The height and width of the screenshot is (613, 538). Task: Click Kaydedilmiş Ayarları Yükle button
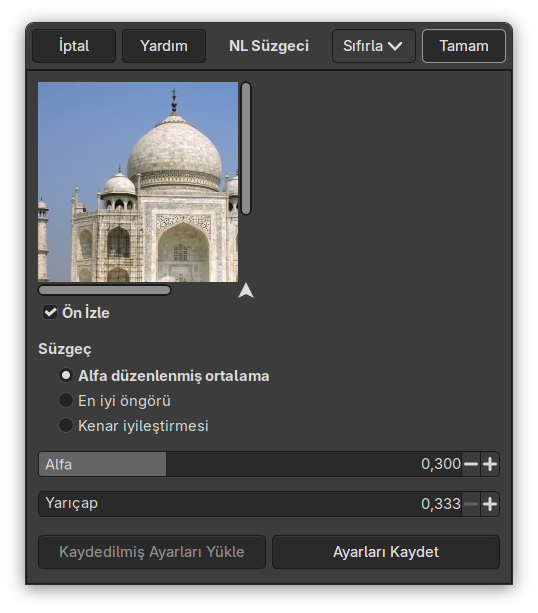(152, 552)
